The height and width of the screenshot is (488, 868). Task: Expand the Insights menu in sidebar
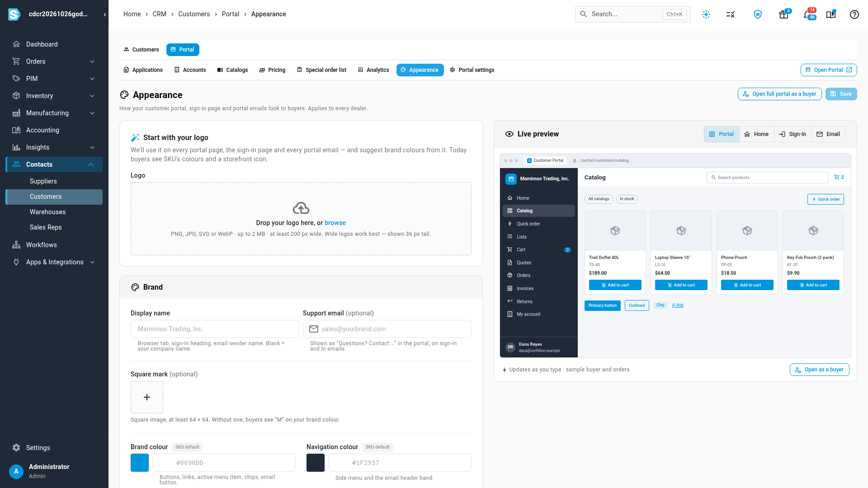(92, 147)
